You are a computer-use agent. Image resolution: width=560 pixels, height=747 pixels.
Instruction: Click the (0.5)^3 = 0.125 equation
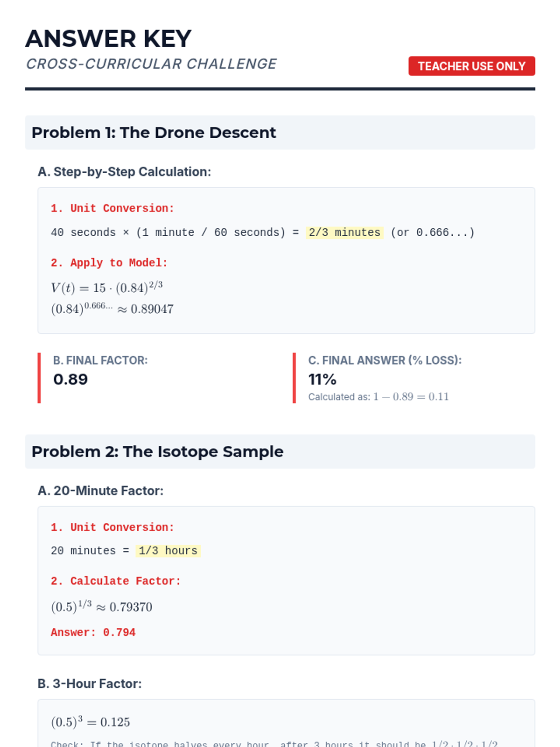coord(91,722)
